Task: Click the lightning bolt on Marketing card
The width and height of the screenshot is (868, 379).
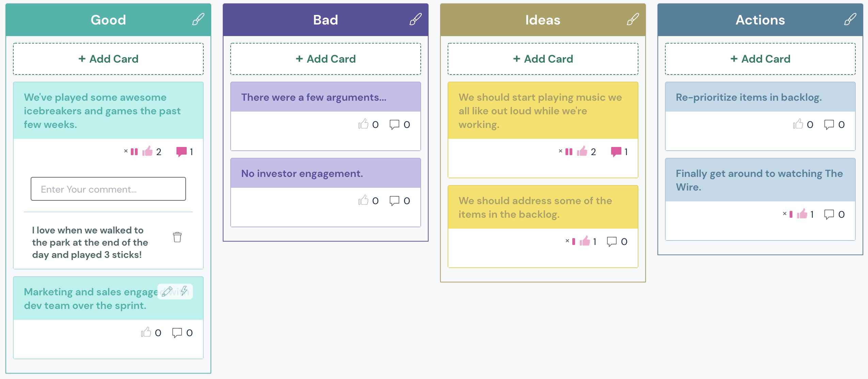Action: 184,291
